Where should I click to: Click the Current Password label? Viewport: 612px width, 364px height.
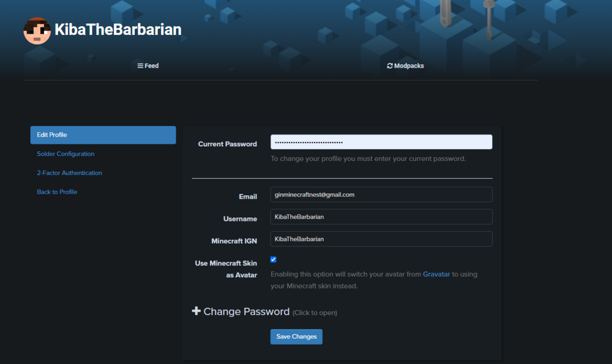pyautogui.click(x=228, y=144)
